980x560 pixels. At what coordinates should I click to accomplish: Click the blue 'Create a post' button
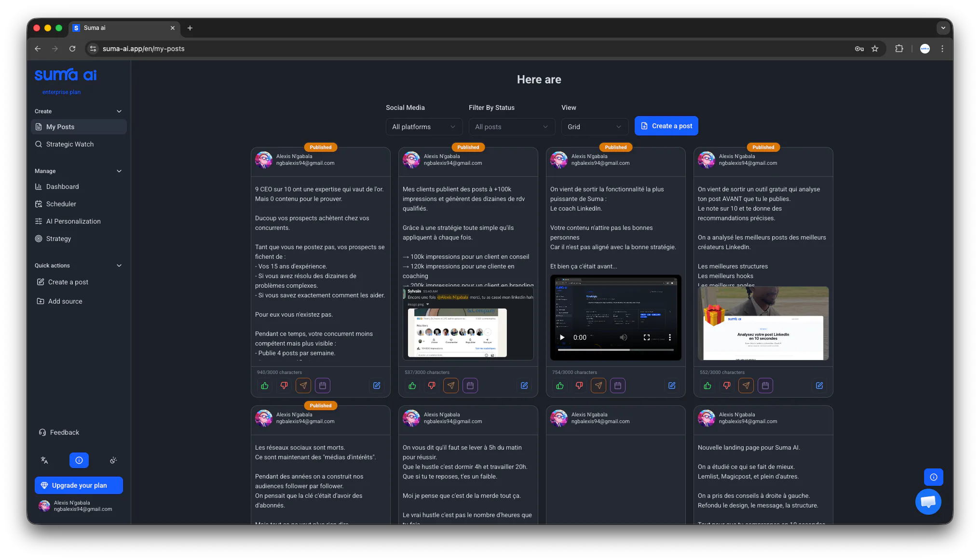666,126
